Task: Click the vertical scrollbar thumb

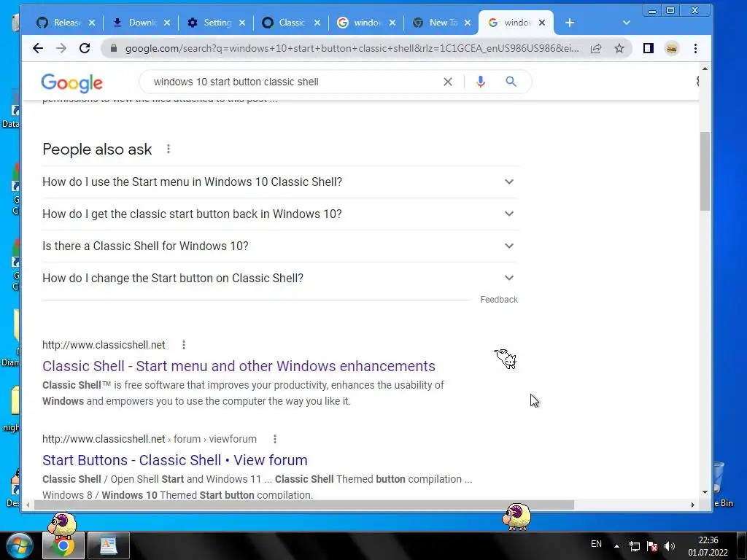Action: [x=705, y=171]
